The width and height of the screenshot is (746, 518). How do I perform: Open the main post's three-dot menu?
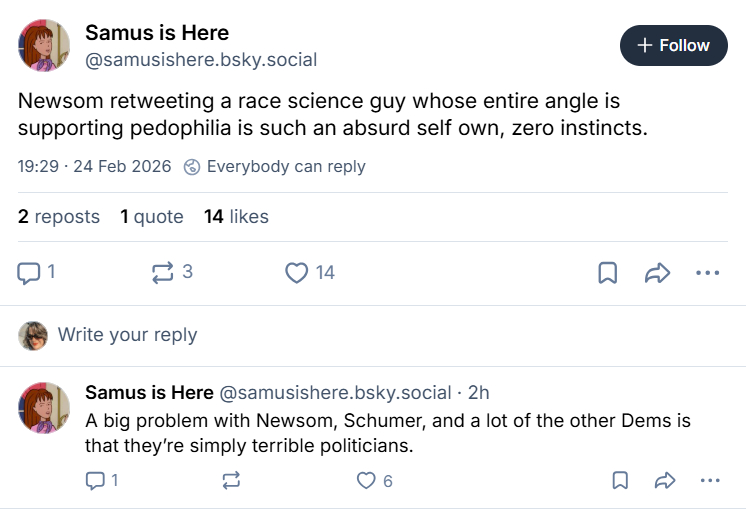point(707,272)
